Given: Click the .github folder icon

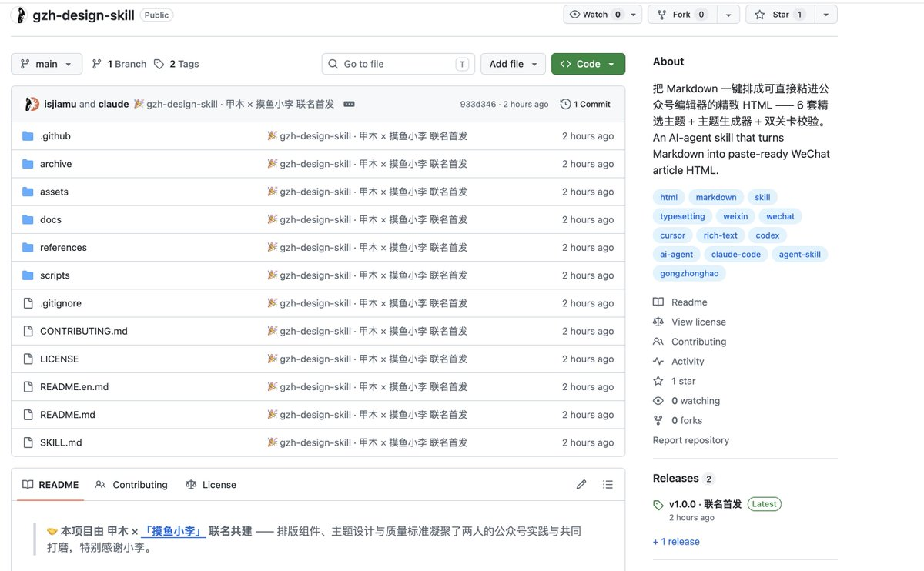Looking at the screenshot, I should (28, 136).
